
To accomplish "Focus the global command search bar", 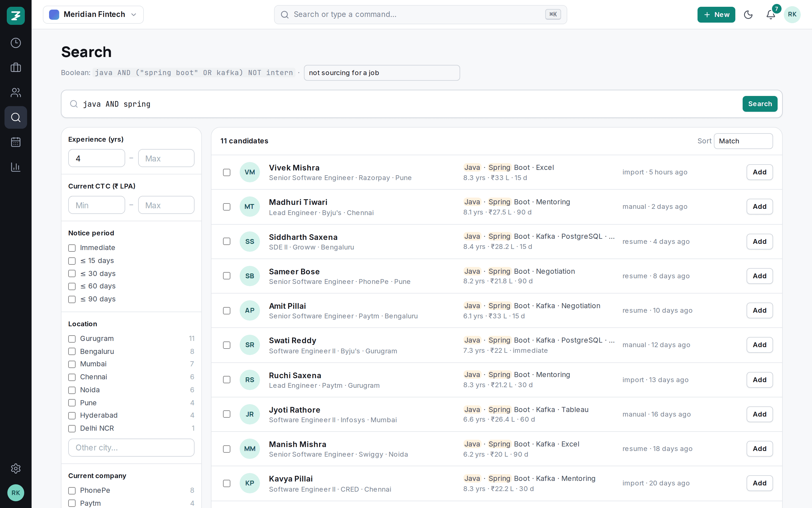I will 420,14.
